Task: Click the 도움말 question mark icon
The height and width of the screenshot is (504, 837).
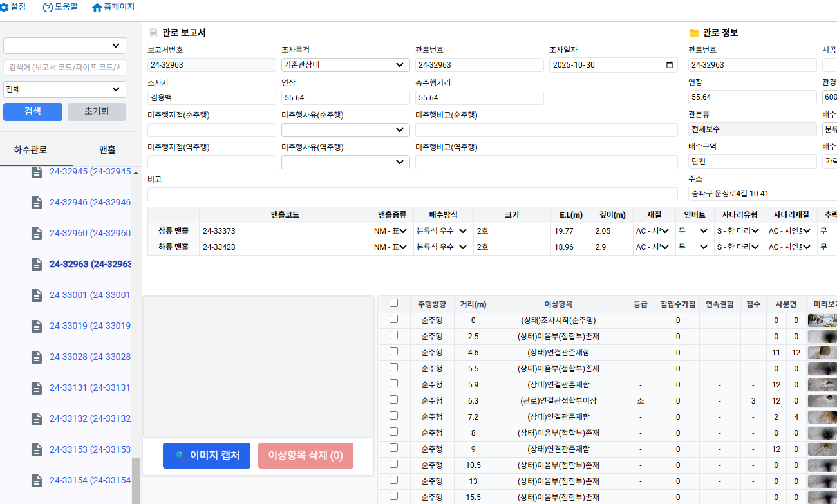Action: (48, 8)
